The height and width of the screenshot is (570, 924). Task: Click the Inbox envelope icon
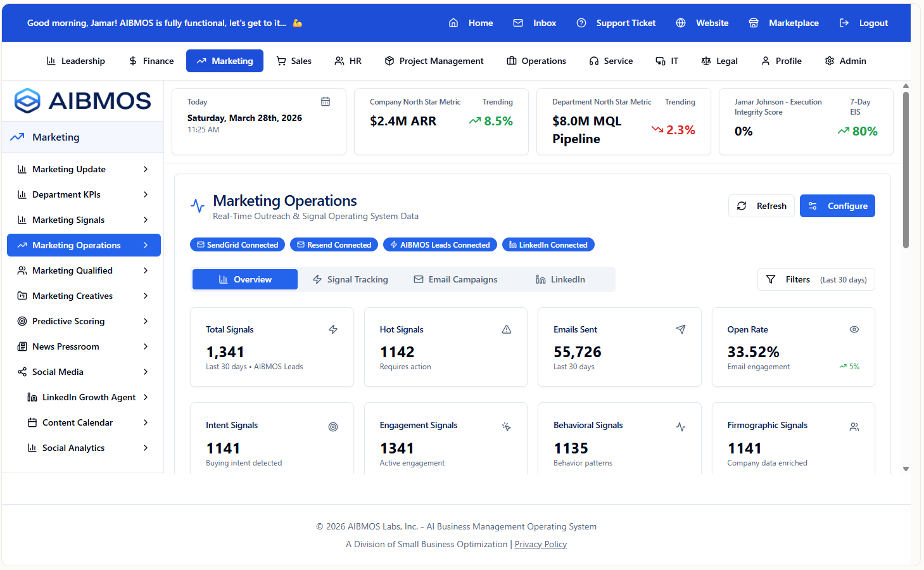point(518,23)
